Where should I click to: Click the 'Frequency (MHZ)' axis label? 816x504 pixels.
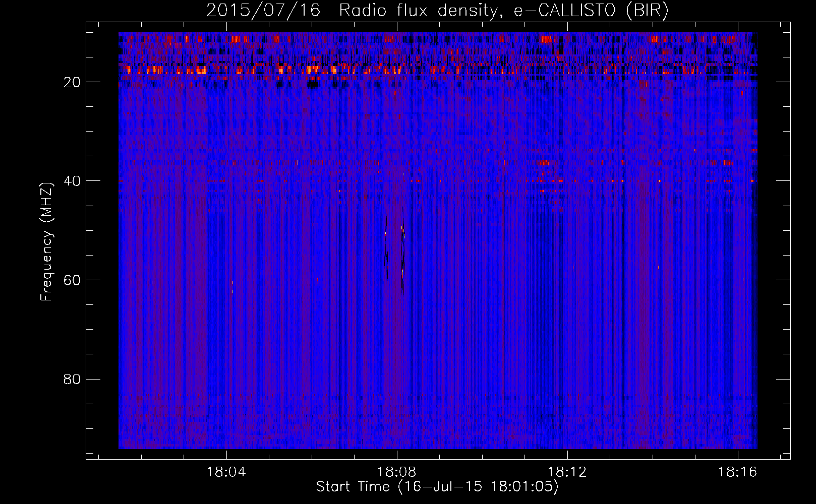(x=46, y=242)
